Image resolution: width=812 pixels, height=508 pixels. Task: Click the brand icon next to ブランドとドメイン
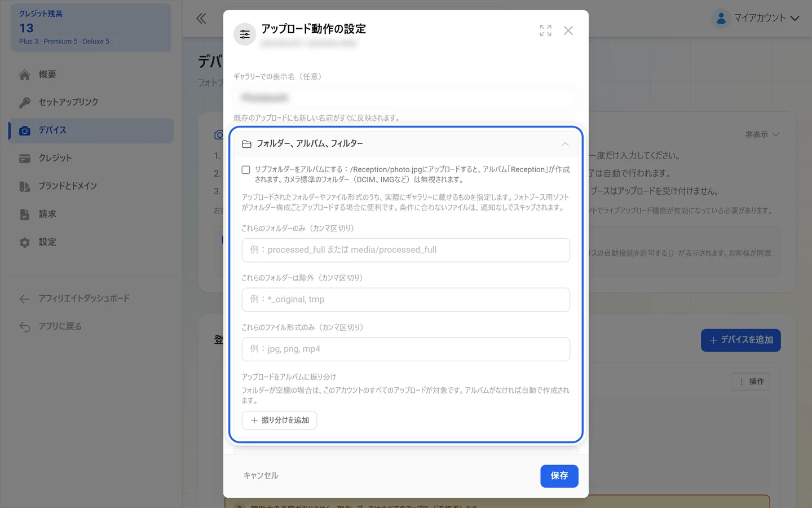(x=25, y=186)
